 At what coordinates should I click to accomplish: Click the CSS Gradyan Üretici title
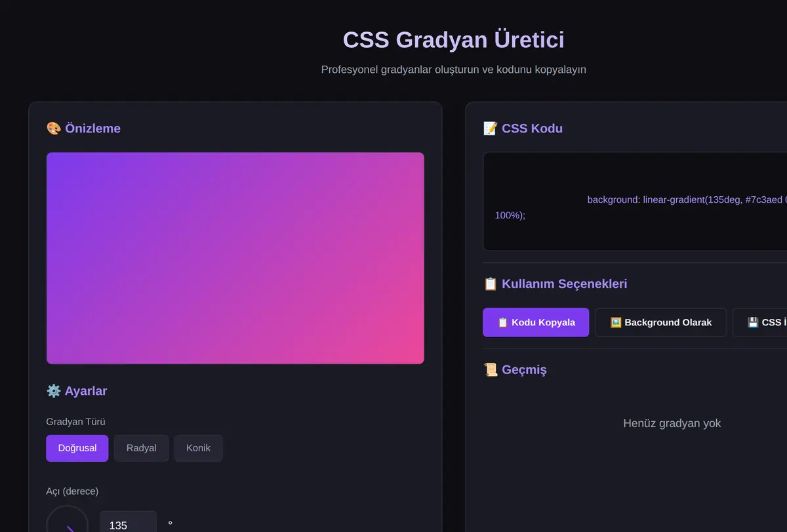click(453, 39)
